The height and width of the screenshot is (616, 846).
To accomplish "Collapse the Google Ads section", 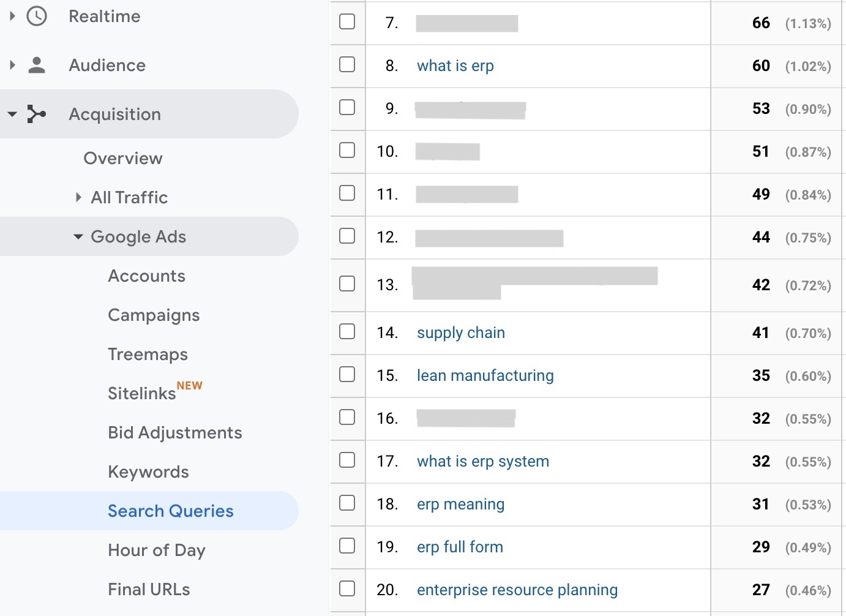I will pyautogui.click(x=78, y=236).
